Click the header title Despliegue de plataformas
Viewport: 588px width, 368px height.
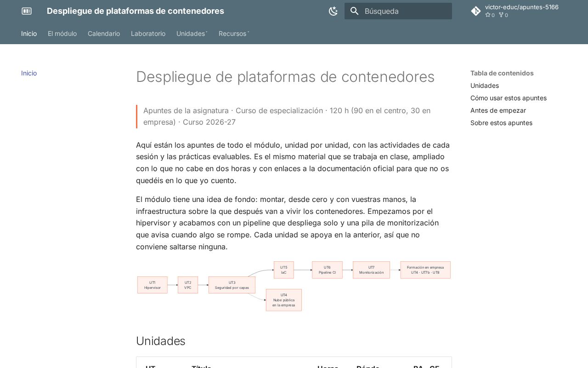(x=136, y=11)
